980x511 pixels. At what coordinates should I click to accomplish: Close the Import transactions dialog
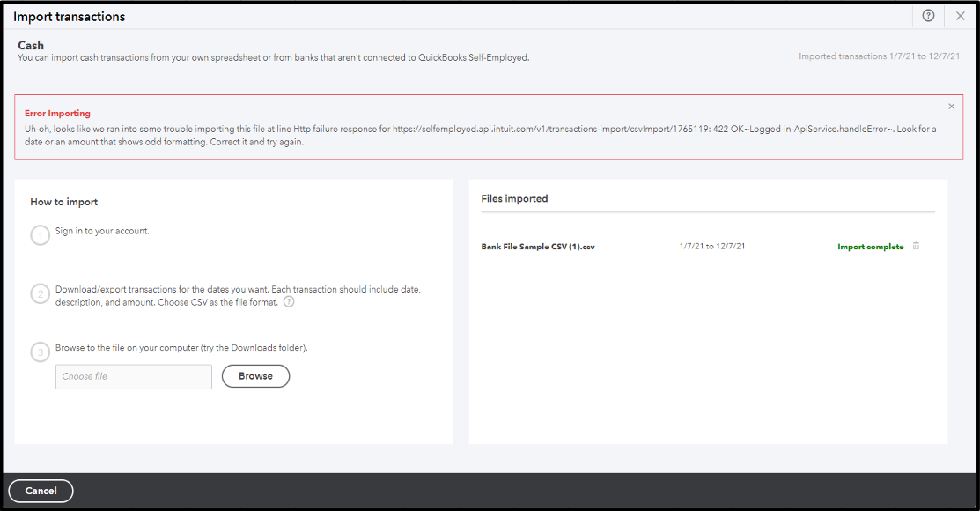(960, 16)
